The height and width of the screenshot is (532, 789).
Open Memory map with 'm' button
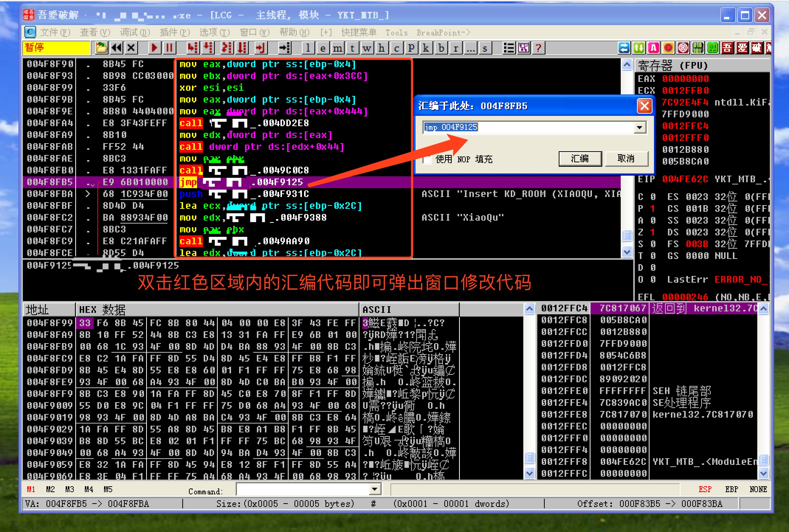pos(337,48)
